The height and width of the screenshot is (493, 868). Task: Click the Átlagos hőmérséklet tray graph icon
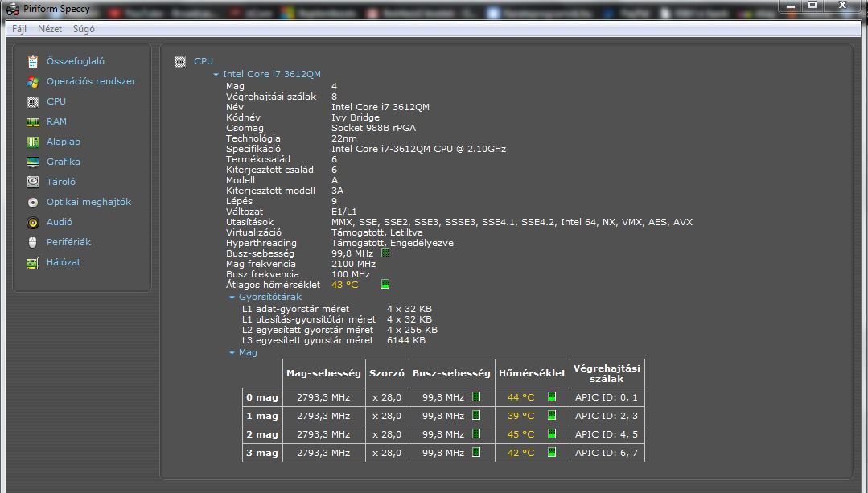[x=385, y=284]
